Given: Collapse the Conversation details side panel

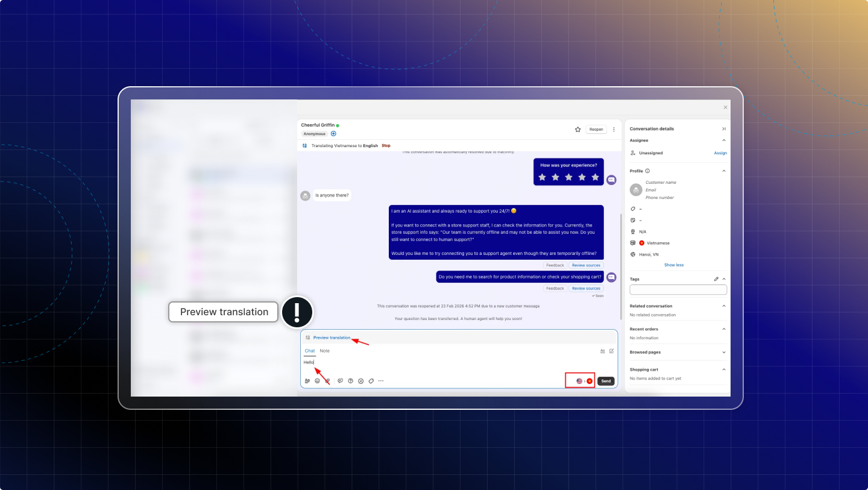Looking at the screenshot, I should click(724, 129).
